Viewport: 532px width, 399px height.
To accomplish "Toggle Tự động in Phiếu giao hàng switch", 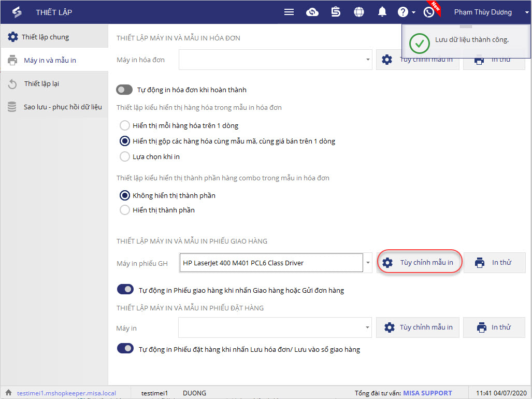I will (x=125, y=290).
